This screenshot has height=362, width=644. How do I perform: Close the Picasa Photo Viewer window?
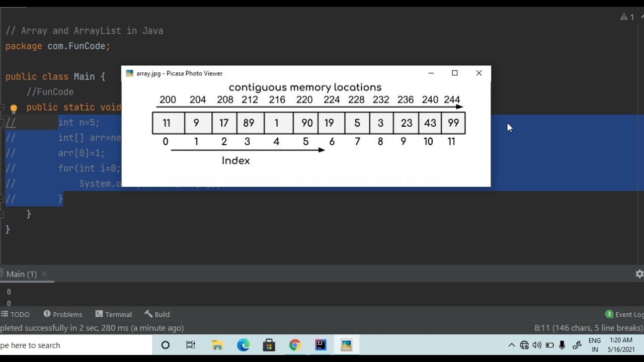(x=479, y=73)
